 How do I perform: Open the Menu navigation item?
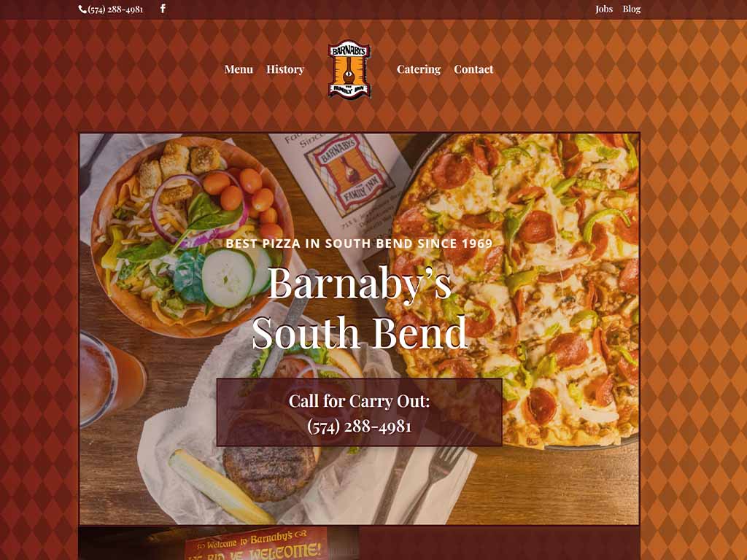(239, 69)
